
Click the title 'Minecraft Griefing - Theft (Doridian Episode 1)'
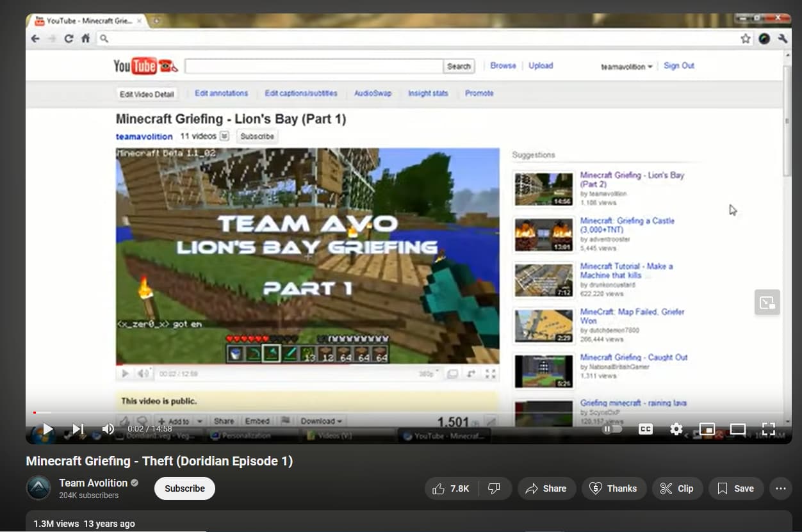coord(159,461)
